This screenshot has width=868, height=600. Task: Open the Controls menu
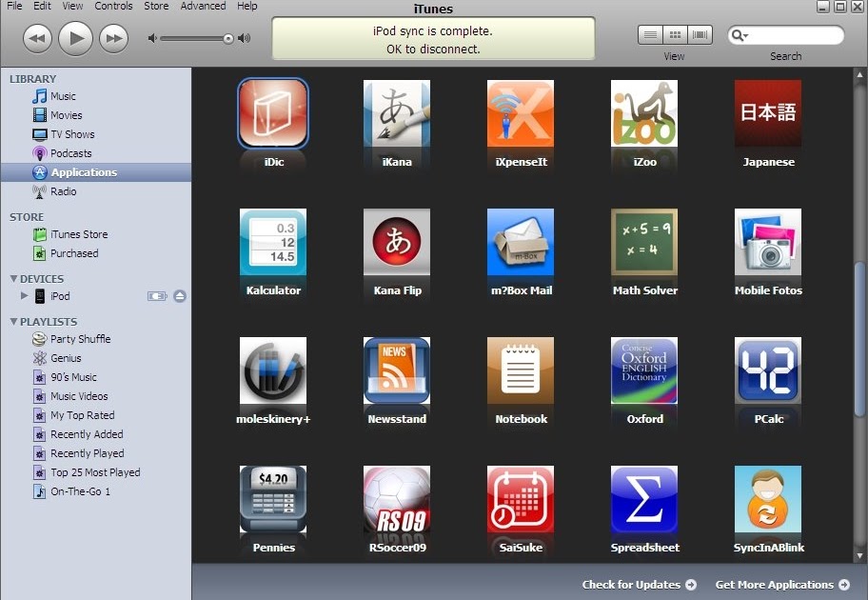pyautogui.click(x=113, y=6)
